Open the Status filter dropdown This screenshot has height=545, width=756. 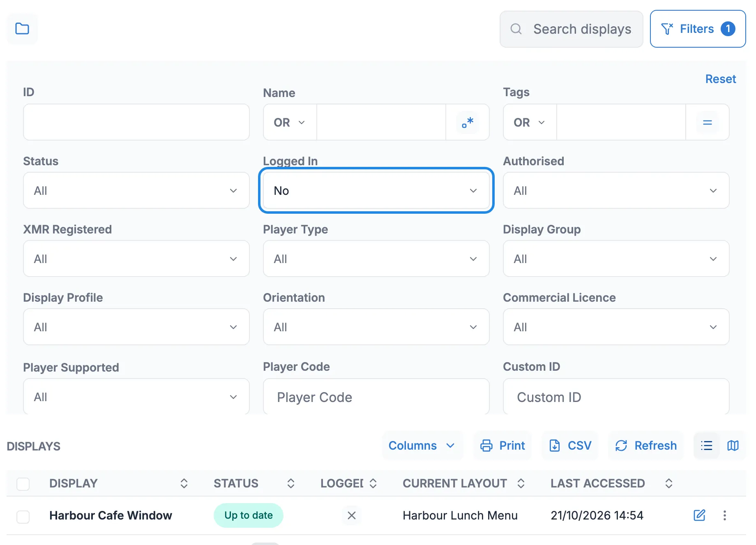pos(136,191)
